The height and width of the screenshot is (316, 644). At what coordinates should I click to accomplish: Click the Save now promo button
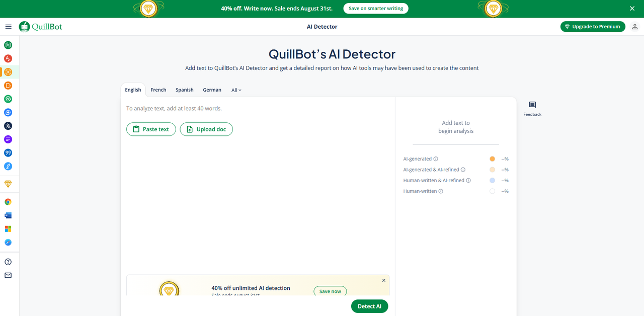(330, 291)
